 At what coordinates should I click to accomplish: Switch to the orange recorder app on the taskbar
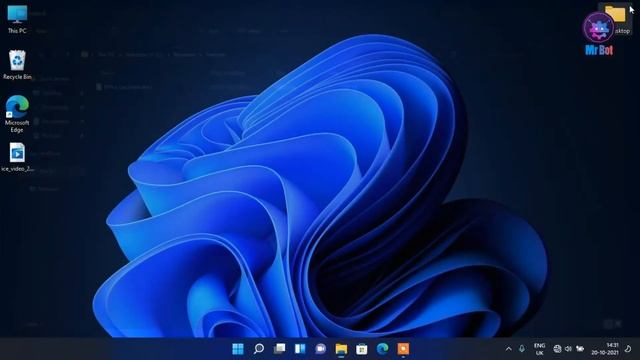click(403, 349)
